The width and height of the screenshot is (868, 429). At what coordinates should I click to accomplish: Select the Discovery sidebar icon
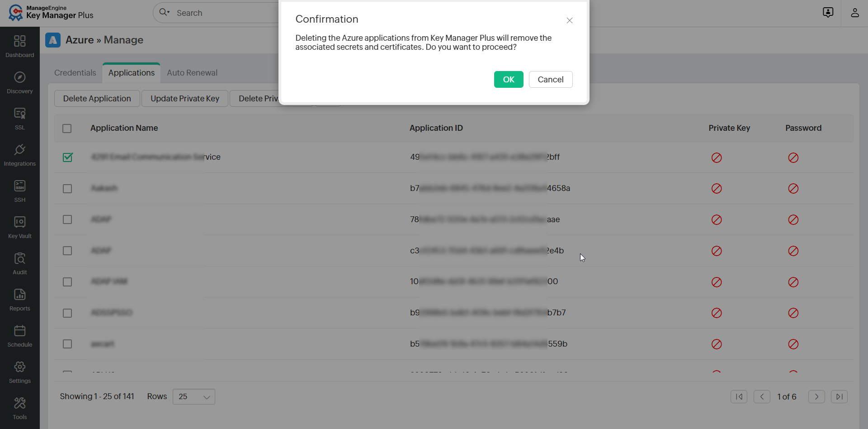click(x=19, y=81)
